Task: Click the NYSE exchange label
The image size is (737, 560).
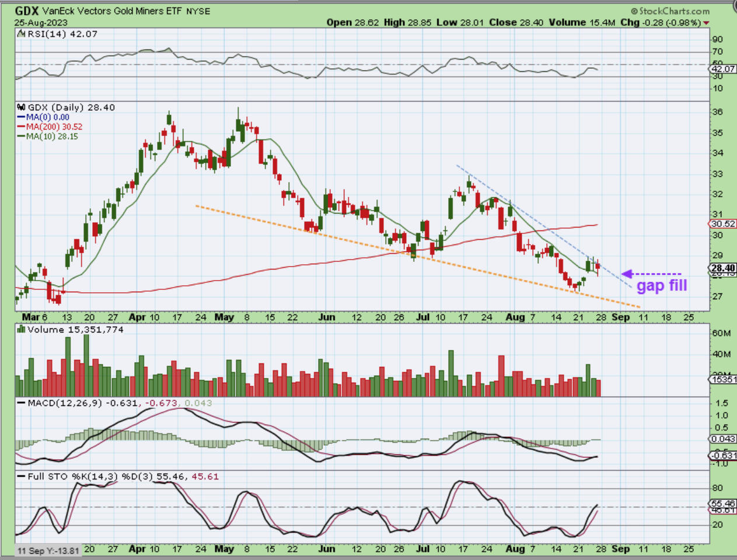Action: (x=198, y=11)
